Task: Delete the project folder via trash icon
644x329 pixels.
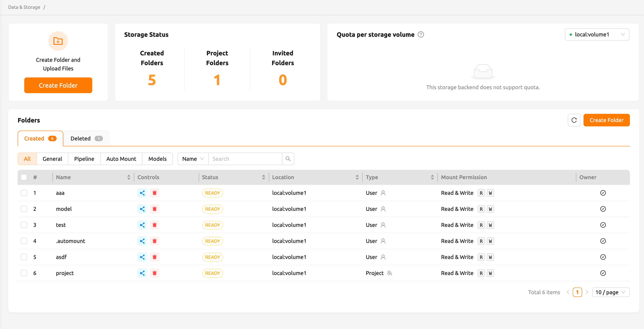Action: click(x=154, y=273)
